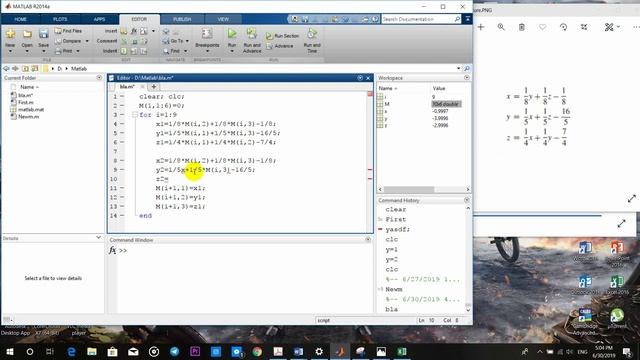Switch to the VIEW tab
This screenshot has height=360, width=640.
coord(223,19)
